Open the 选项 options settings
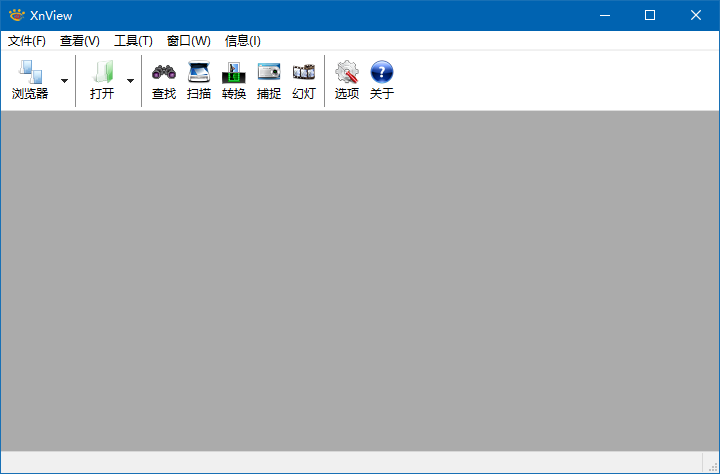Image resolution: width=720 pixels, height=474 pixels. [347, 80]
